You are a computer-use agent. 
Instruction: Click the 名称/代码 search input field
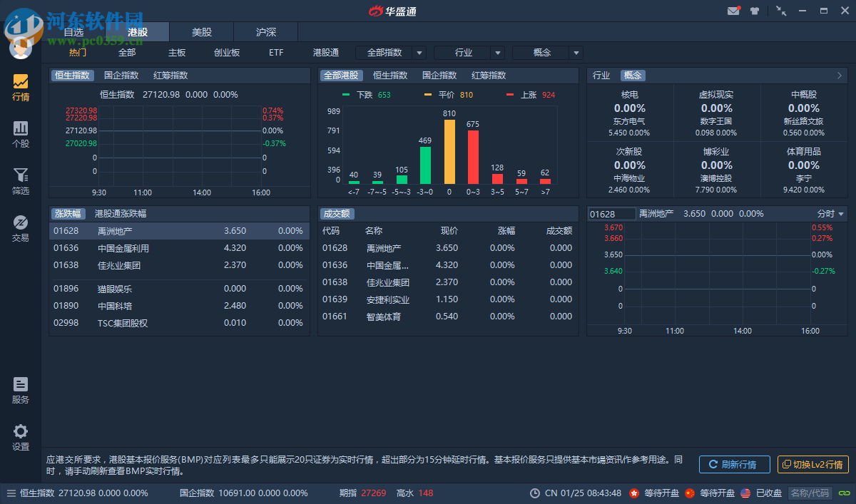(810, 493)
